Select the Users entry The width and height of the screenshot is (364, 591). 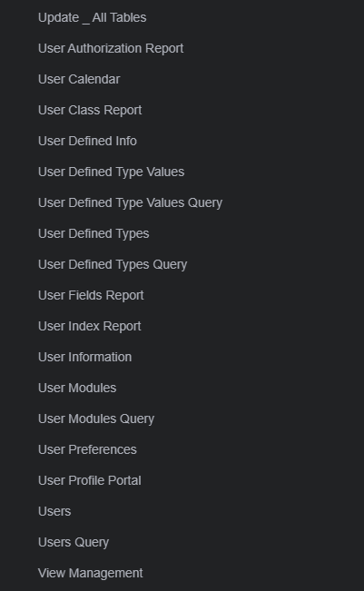pos(54,512)
